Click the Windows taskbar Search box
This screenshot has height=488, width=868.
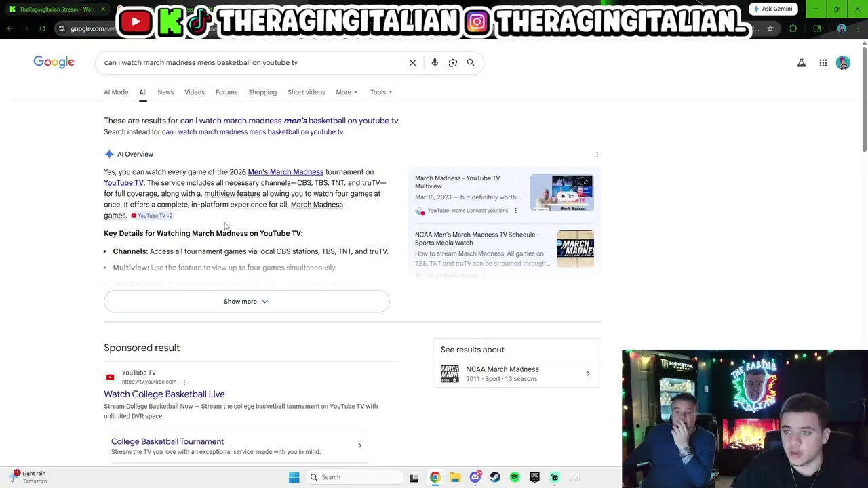[x=353, y=477]
